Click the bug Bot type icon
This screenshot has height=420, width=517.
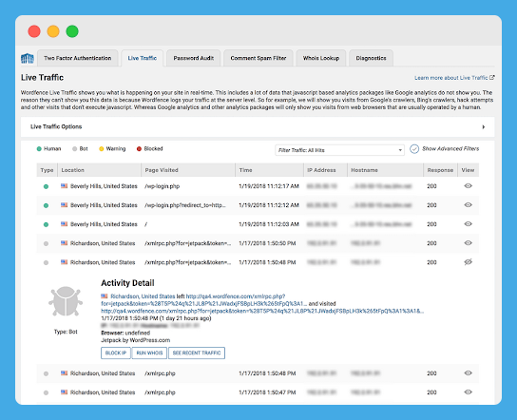(66, 301)
